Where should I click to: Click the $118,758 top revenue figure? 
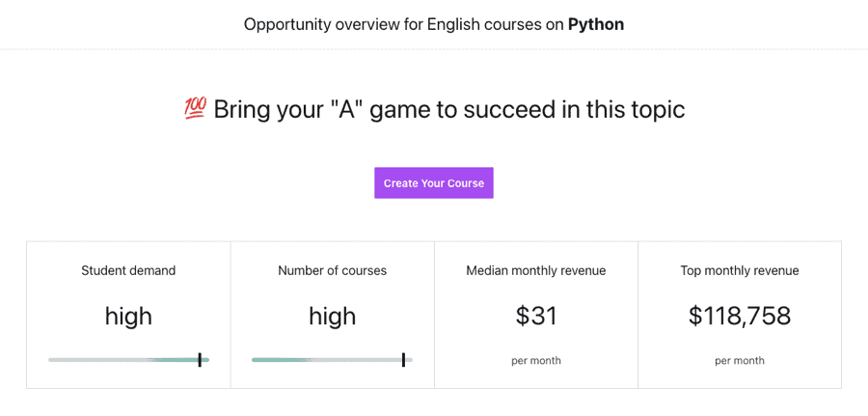(x=740, y=316)
